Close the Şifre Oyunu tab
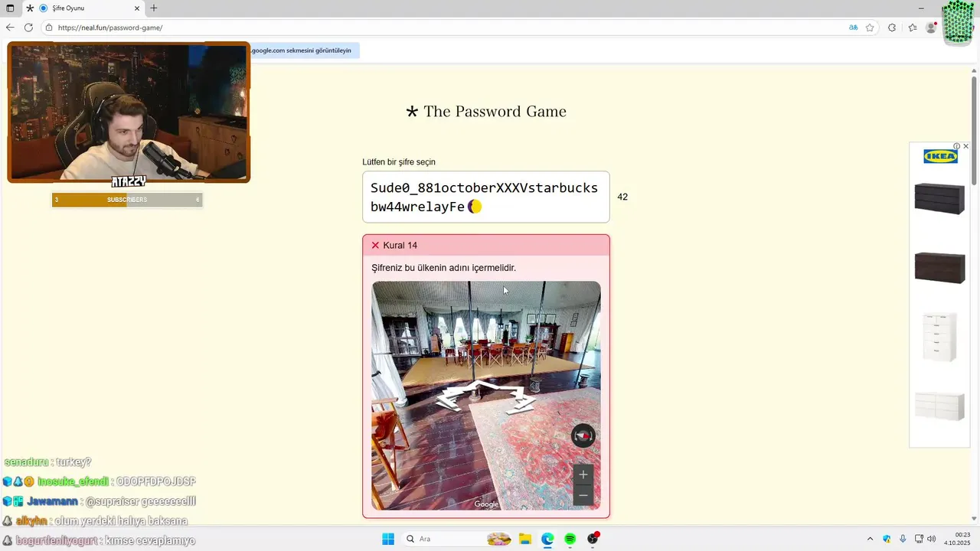Viewport: 980px width, 551px height. (136, 8)
